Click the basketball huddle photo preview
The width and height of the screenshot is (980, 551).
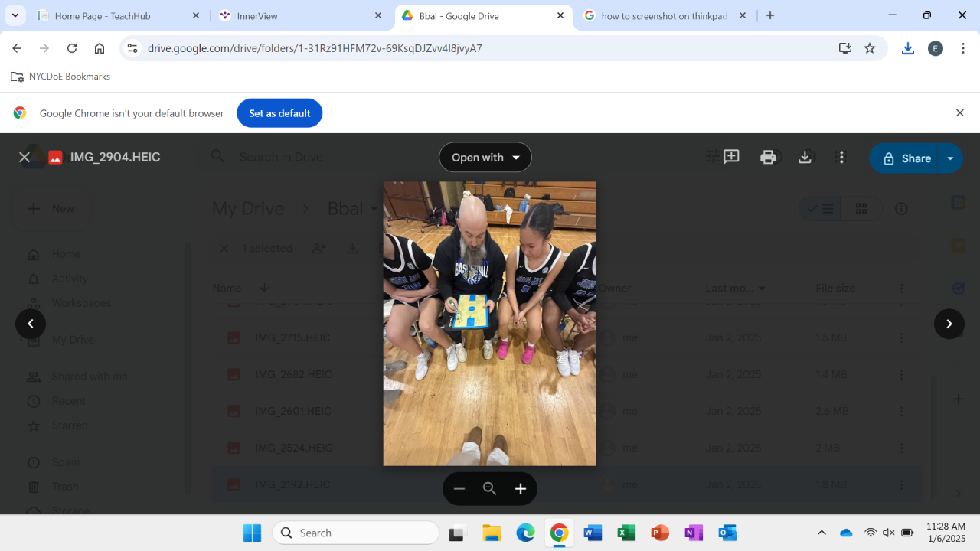(x=489, y=324)
